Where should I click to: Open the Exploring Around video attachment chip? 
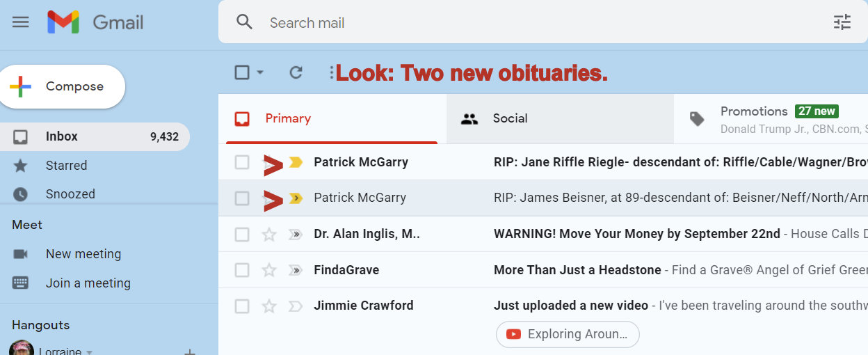tap(568, 334)
